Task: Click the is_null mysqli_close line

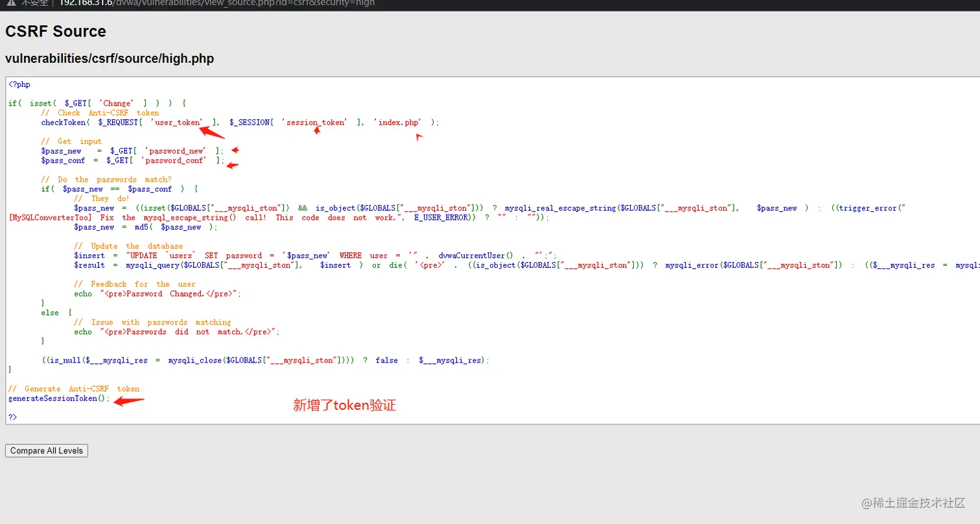Action: (x=266, y=360)
